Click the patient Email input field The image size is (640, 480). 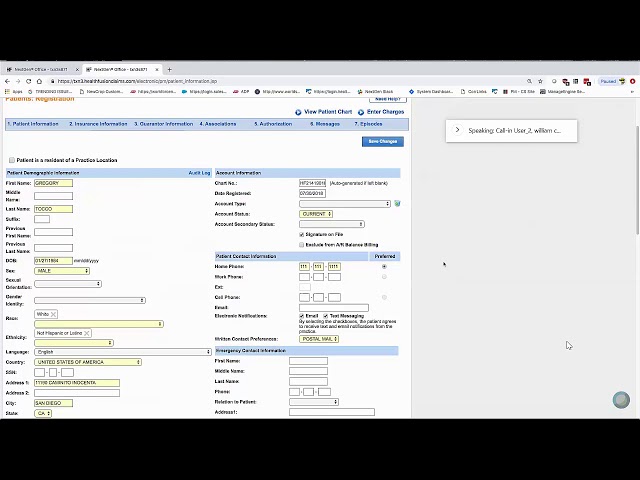pos(334,308)
